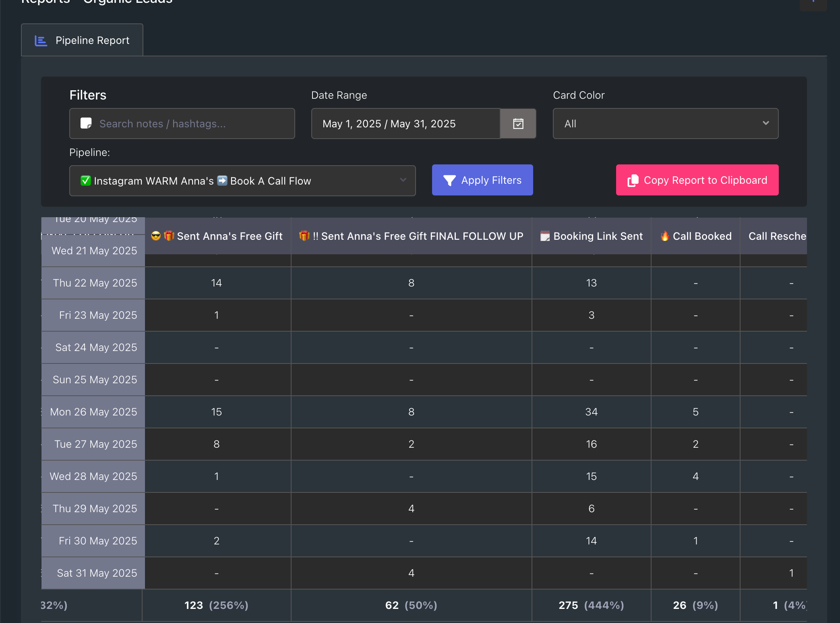840x623 pixels.
Task: Click Call Booked value 4 on Wed 28 May
Action: (695, 476)
